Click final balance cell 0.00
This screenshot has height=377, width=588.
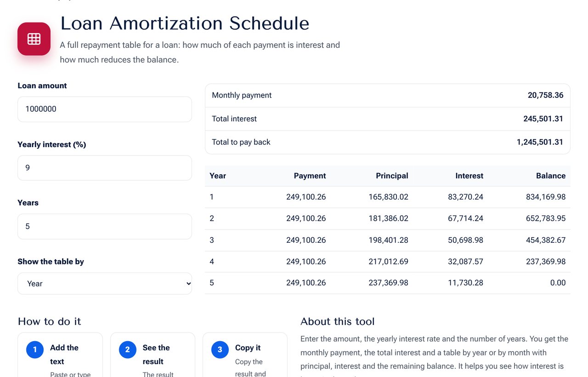coord(558,283)
